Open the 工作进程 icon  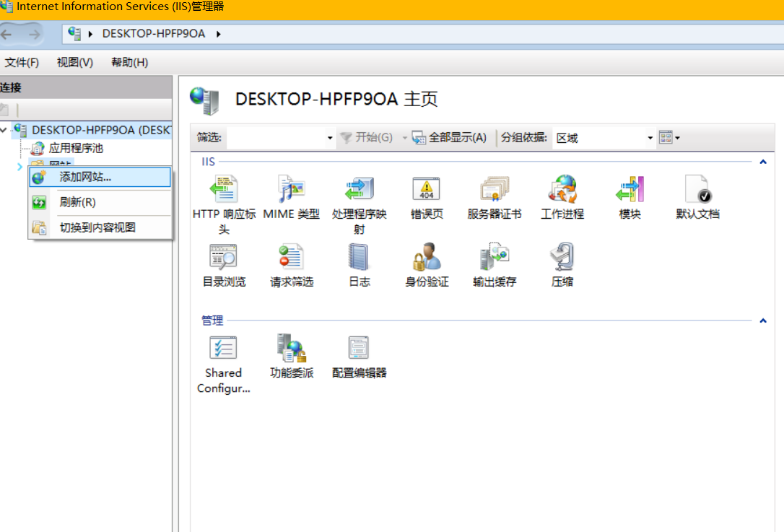(x=562, y=189)
